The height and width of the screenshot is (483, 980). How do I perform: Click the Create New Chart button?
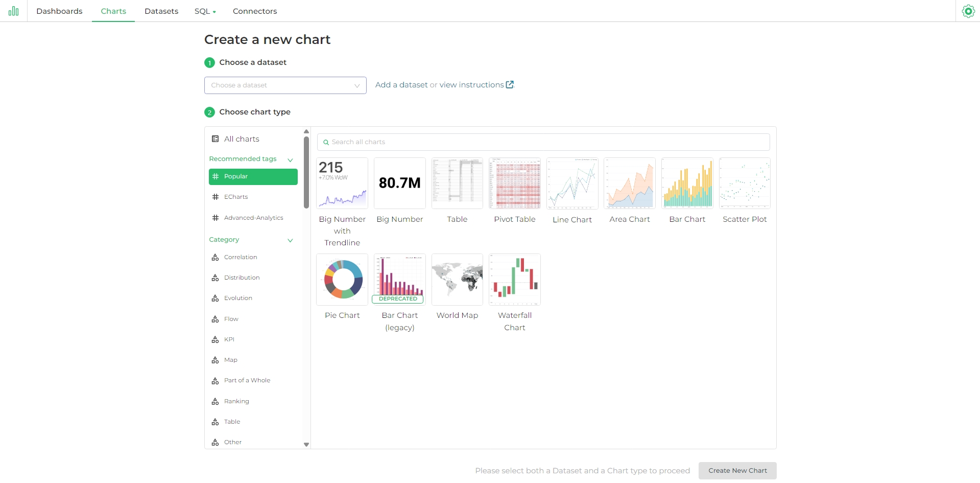click(737, 471)
